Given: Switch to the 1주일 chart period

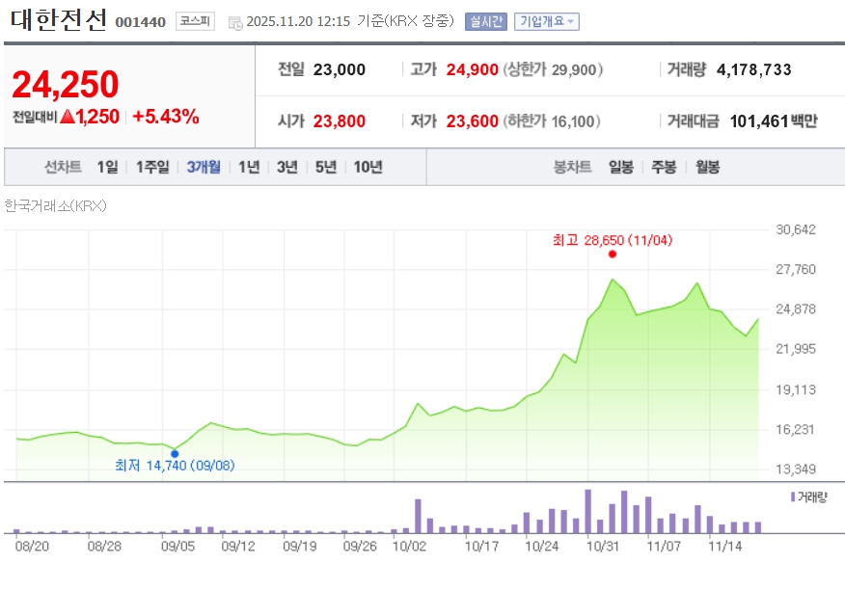Looking at the screenshot, I should [152, 167].
